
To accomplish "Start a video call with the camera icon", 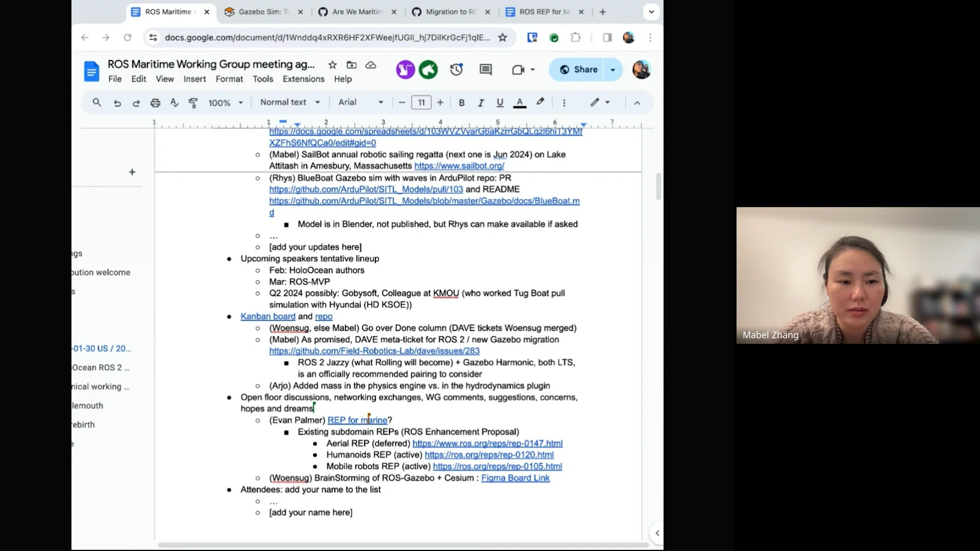I will [x=518, y=69].
